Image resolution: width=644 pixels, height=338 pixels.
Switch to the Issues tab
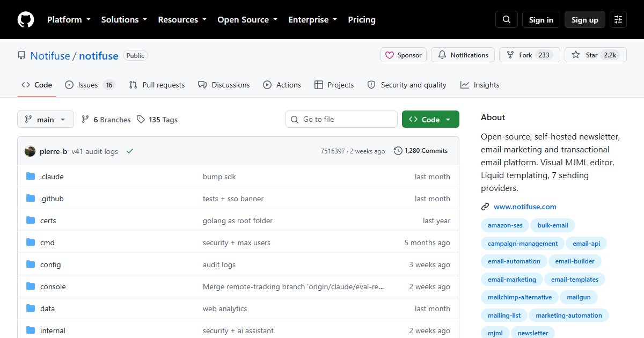pyautogui.click(x=90, y=85)
